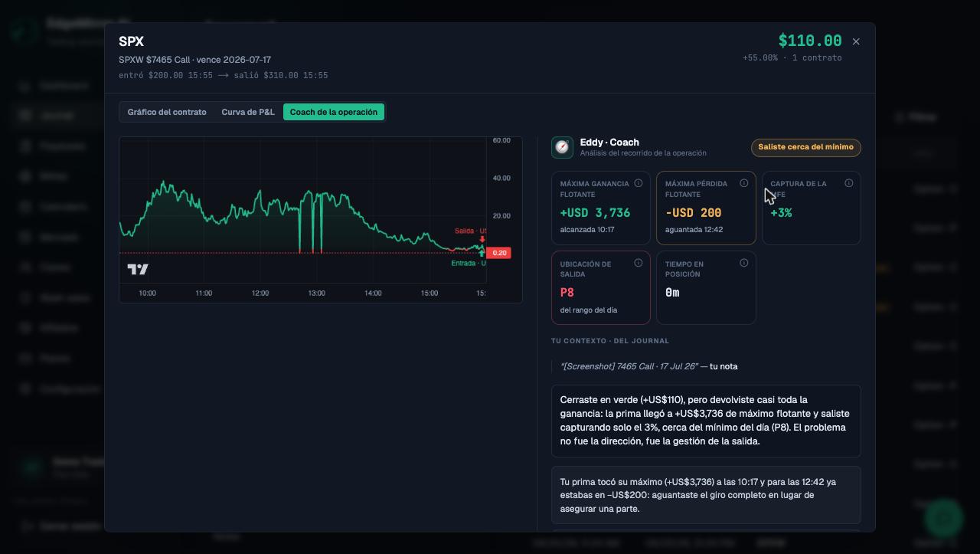Click the +55.00% · 1 contrato text

tap(792, 58)
